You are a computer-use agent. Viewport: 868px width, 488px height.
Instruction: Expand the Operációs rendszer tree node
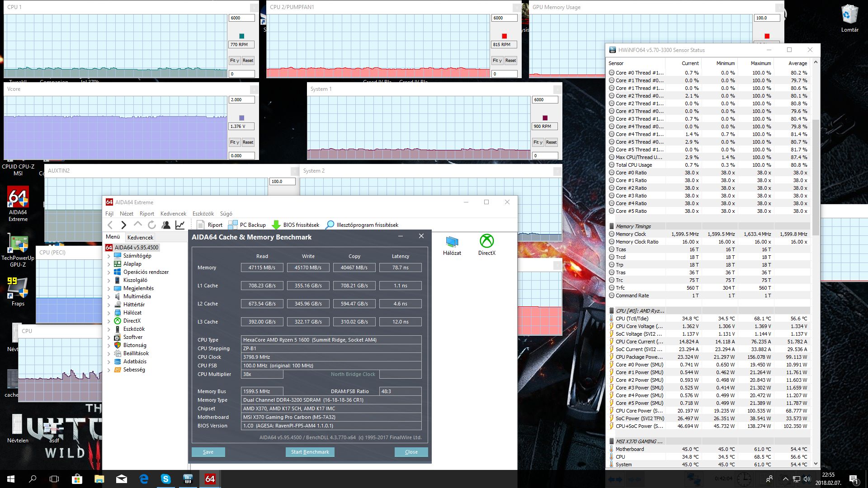click(x=108, y=272)
